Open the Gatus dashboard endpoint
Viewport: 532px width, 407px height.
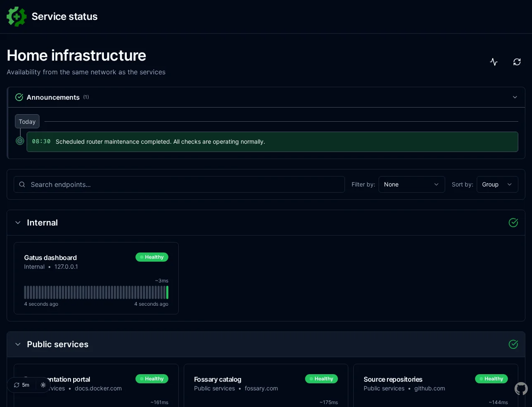[x=50, y=257]
